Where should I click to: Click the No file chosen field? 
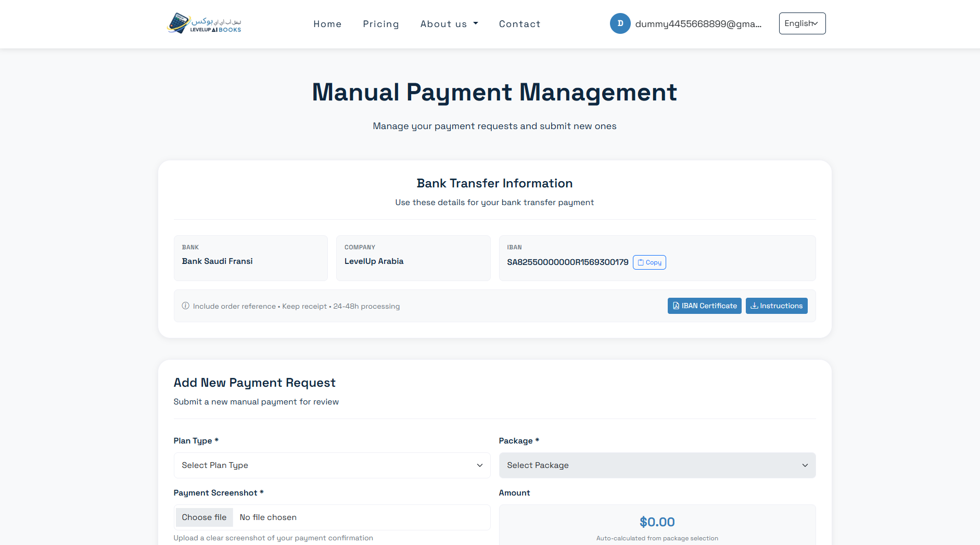pyautogui.click(x=268, y=517)
